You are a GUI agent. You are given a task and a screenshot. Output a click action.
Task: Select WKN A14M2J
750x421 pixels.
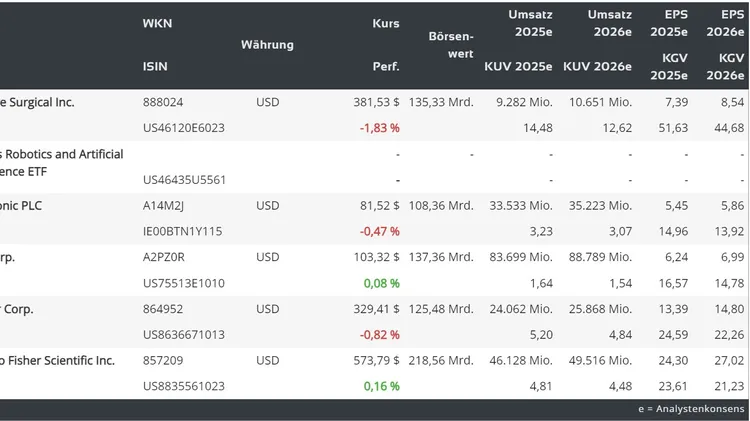point(163,206)
